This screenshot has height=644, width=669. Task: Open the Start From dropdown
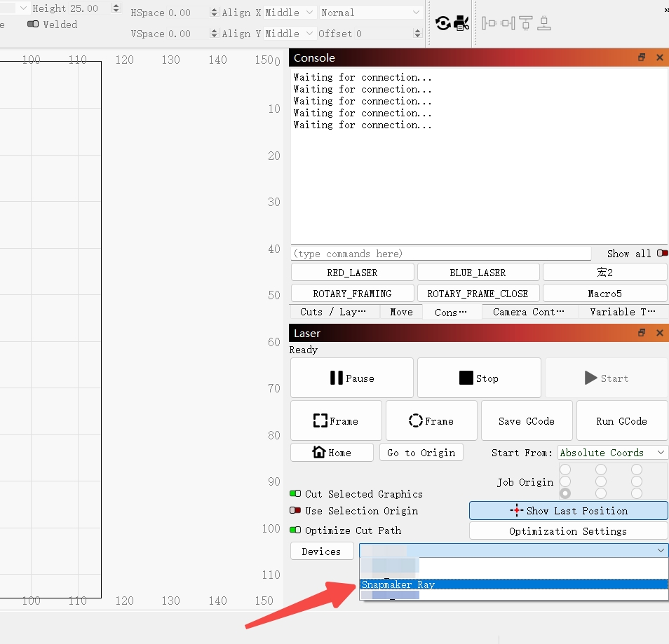point(612,453)
